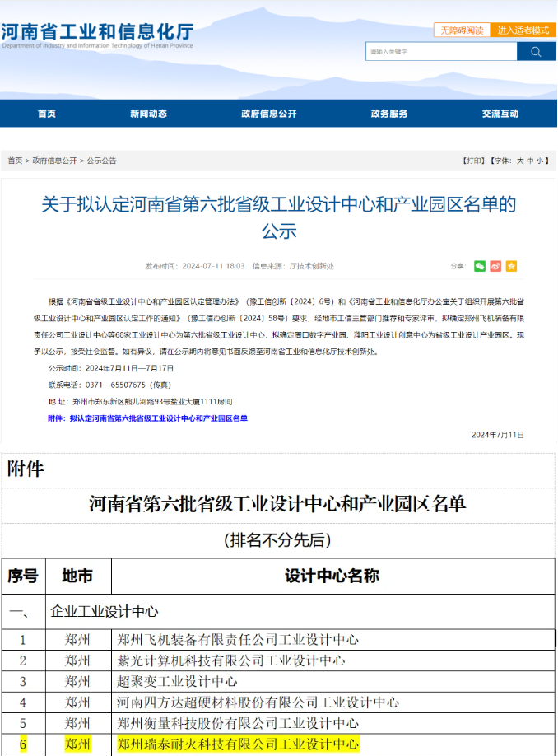Click the 打印 print link
Screen dimensions: 558x756
(x=474, y=161)
